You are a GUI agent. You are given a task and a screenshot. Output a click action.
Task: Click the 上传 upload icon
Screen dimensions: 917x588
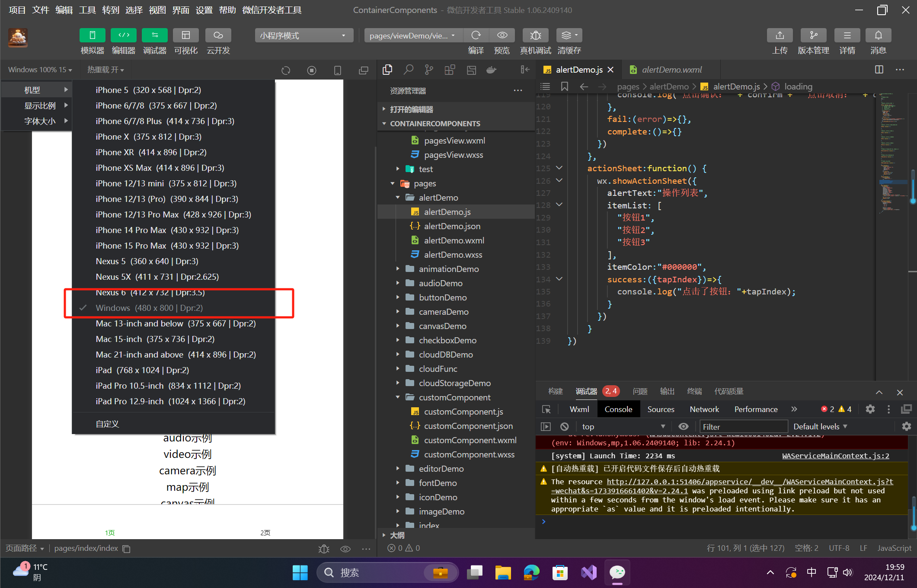click(x=780, y=35)
